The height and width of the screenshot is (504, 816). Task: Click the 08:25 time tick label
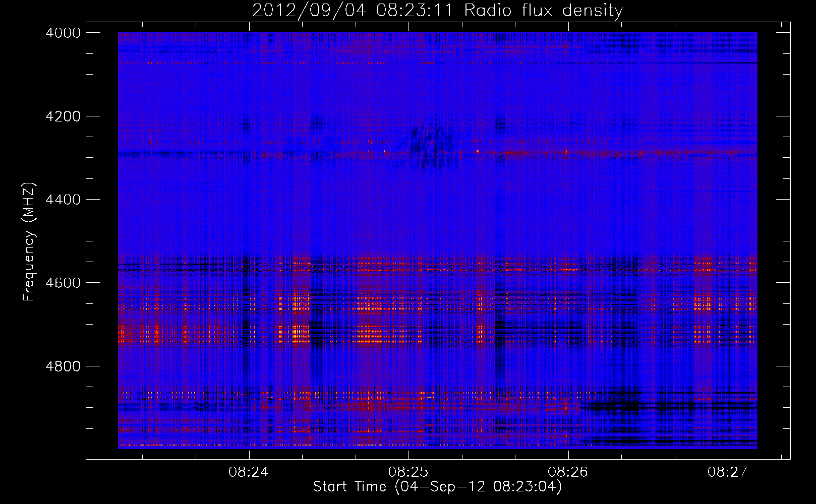(x=409, y=472)
